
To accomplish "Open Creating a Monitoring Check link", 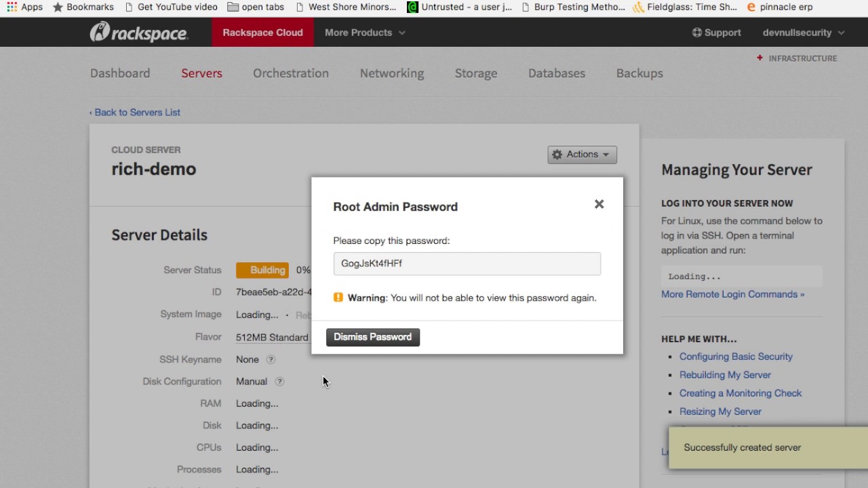I will coord(741,393).
